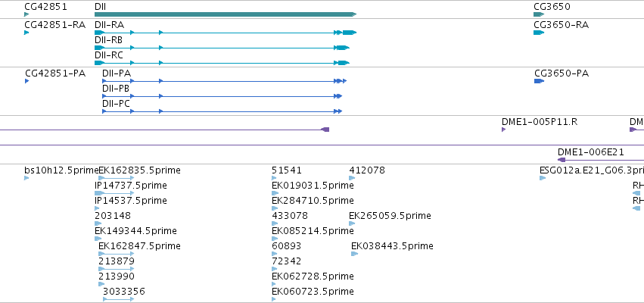644x303 pixels.
Task: Click the EK162835.5prime EST feature
Action: [117, 178]
